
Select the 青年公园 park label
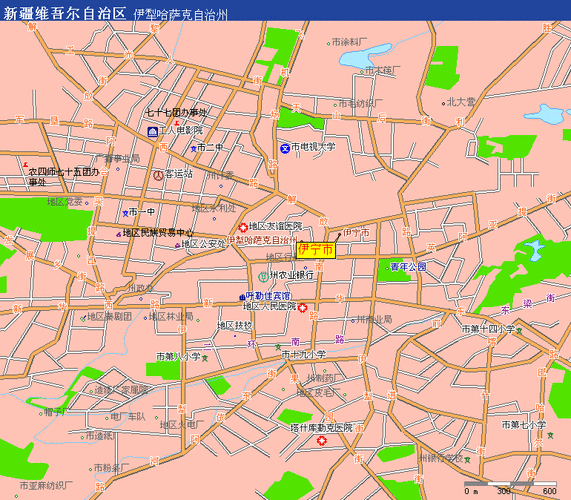408,267
